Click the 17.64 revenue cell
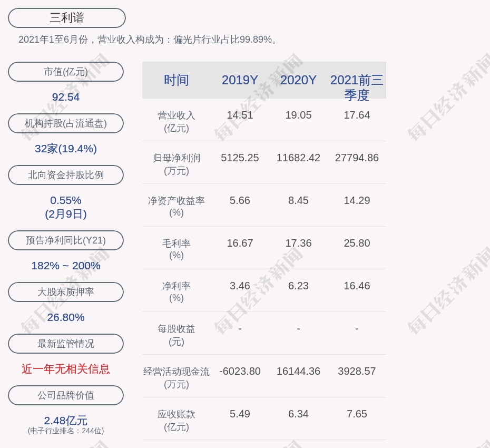This screenshot has height=448, width=490. point(357,115)
